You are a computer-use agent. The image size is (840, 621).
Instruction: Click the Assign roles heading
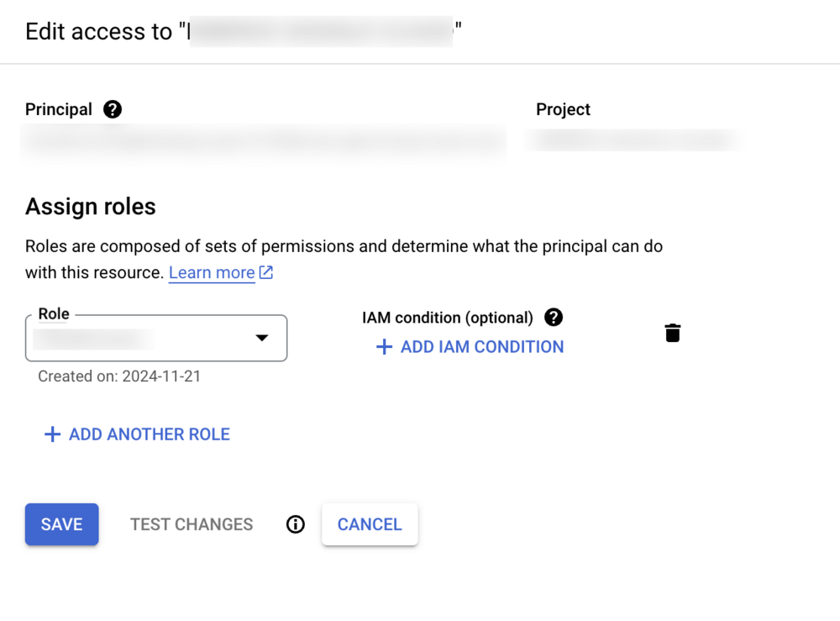(91, 207)
